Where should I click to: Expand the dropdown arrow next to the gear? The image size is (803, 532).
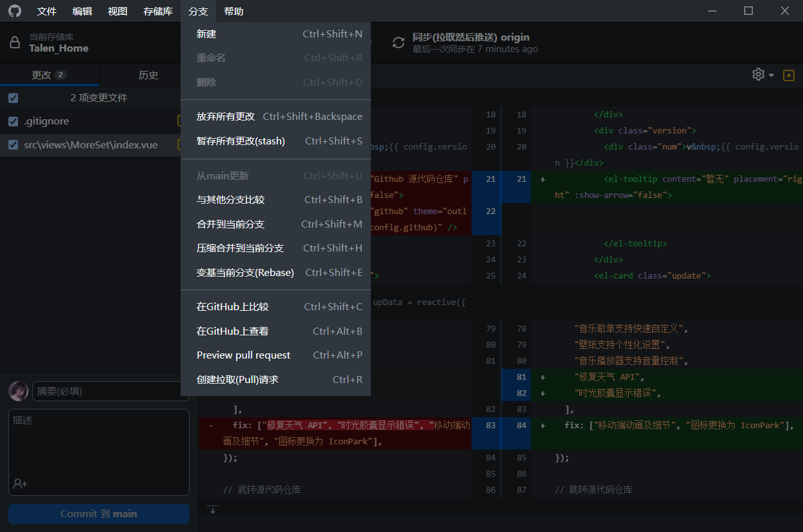[771, 75]
